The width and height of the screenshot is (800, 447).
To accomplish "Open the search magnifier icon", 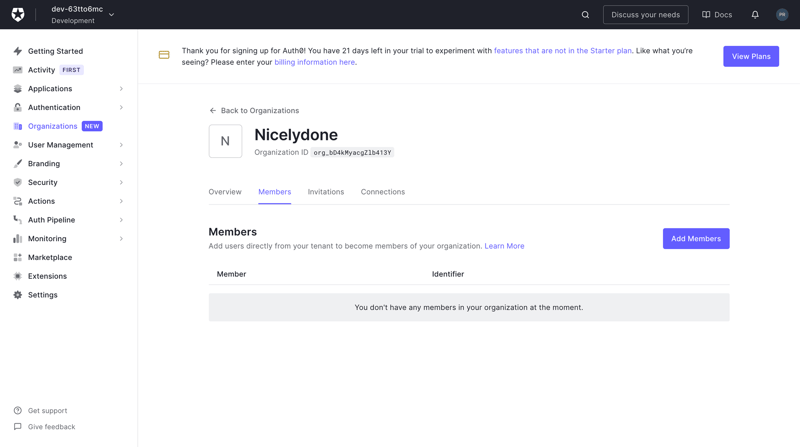I will point(585,15).
